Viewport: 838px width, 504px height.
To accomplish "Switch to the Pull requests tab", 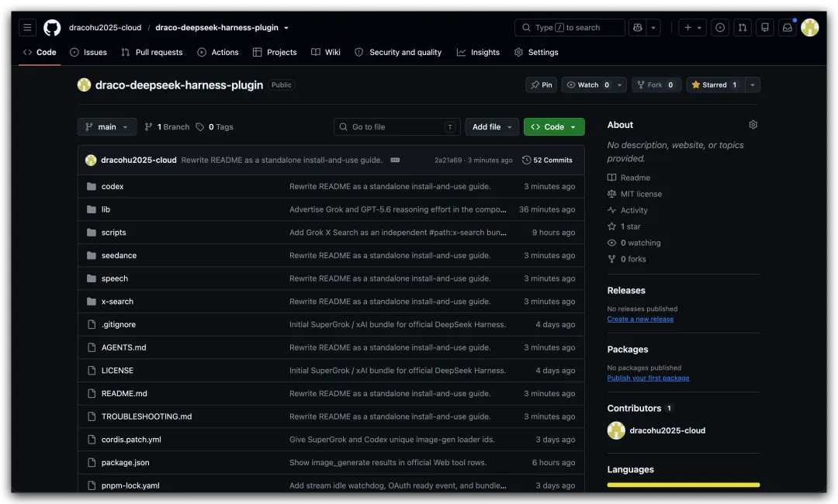I will (152, 52).
